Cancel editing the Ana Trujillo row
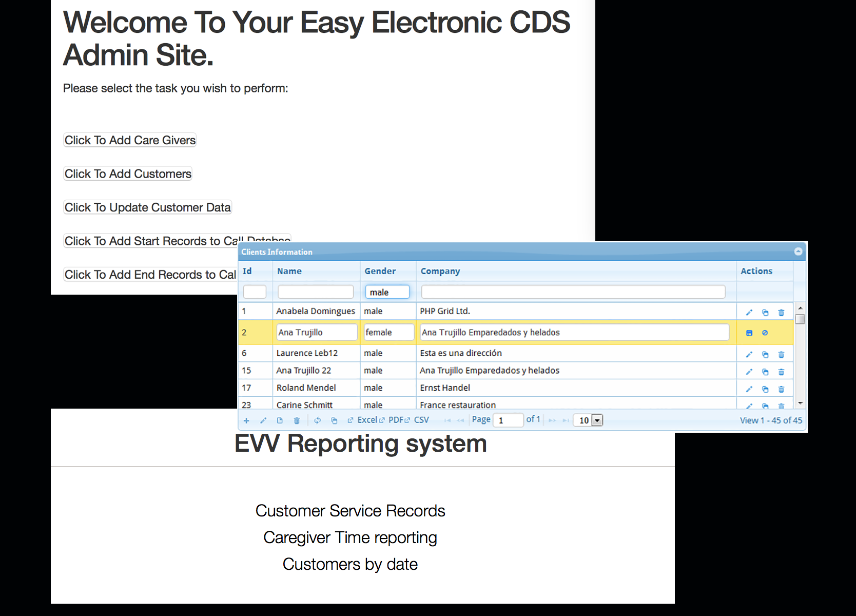This screenshot has height=616, width=856. coord(765,333)
